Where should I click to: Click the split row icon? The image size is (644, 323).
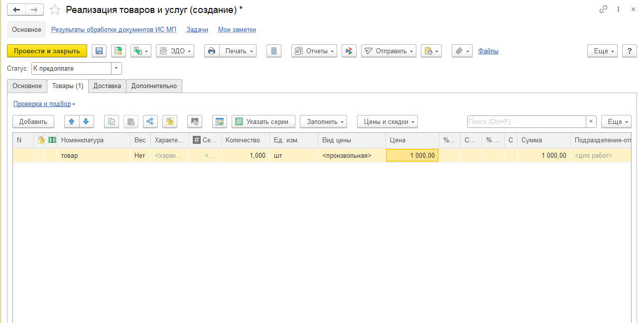pos(150,121)
